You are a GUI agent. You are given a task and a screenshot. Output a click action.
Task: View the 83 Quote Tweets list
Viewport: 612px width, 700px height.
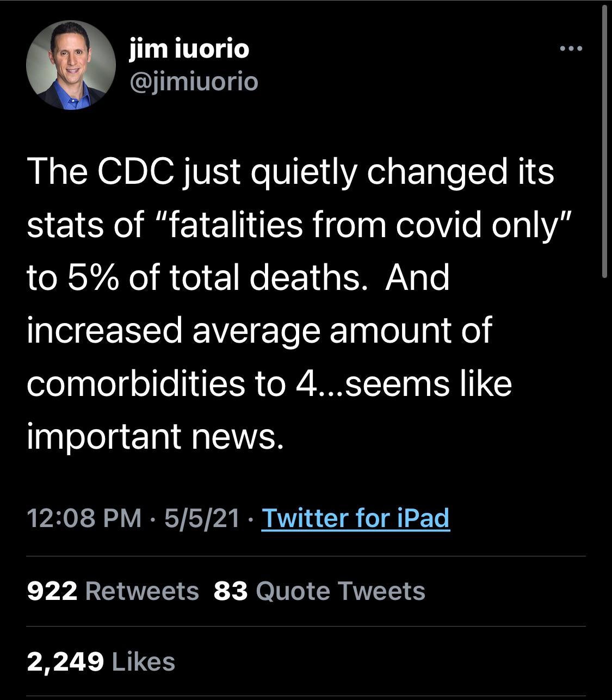click(x=319, y=591)
